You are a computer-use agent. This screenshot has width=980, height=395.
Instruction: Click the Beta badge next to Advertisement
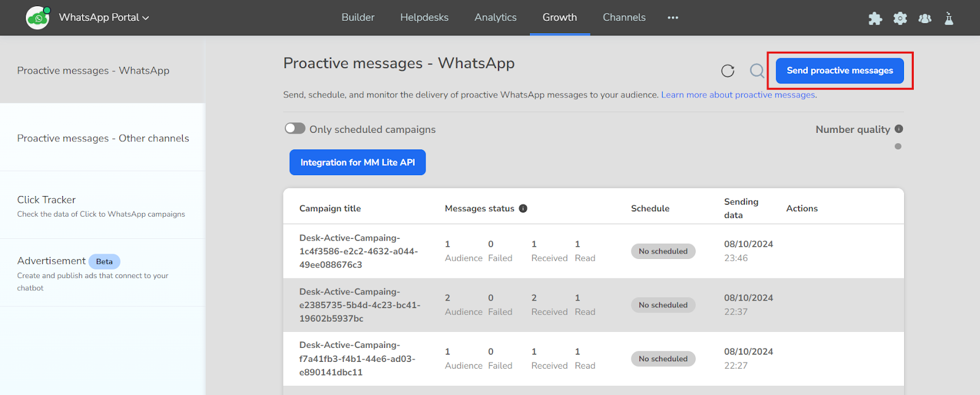tap(104, 261)
